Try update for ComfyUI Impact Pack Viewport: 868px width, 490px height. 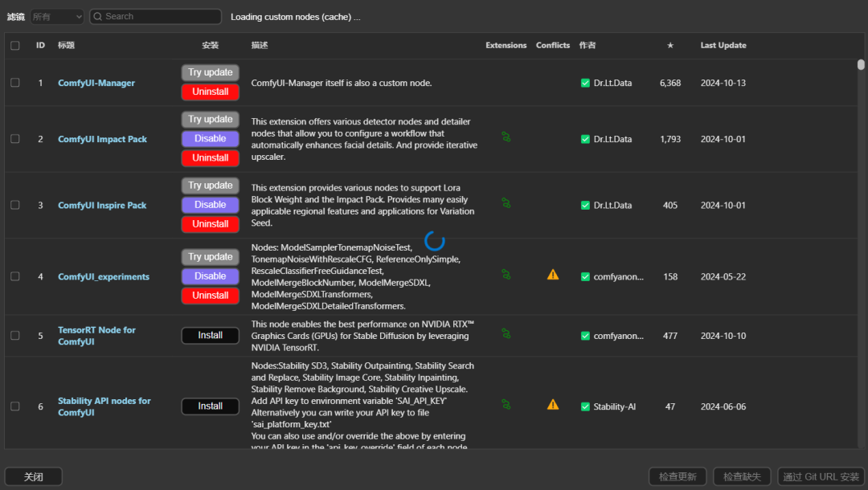tap(211, 120)
